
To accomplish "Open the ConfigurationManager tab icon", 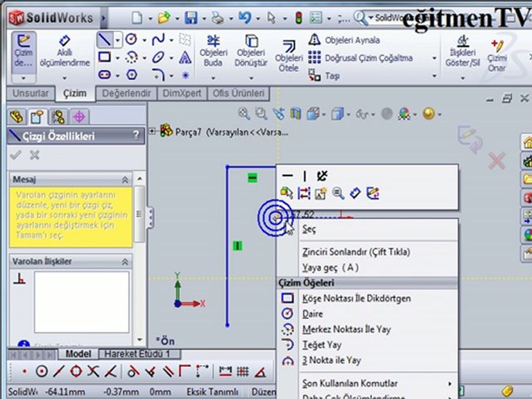I will [x=58, y=117].
